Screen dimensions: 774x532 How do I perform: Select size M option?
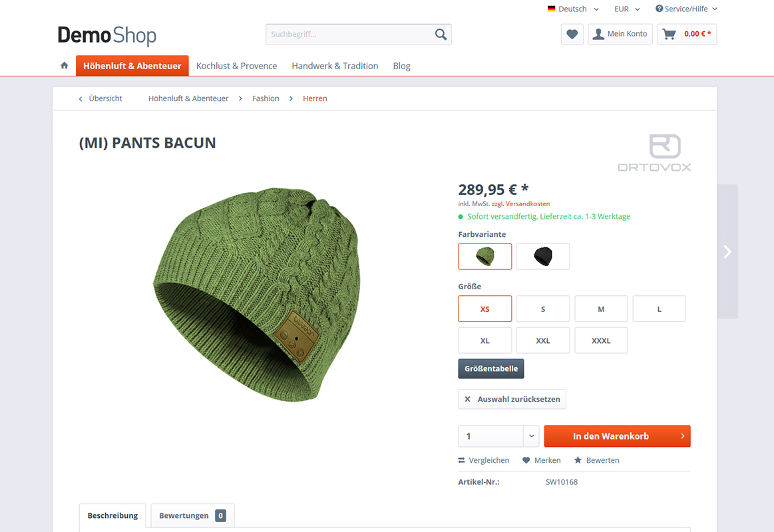tap(601, 309)
